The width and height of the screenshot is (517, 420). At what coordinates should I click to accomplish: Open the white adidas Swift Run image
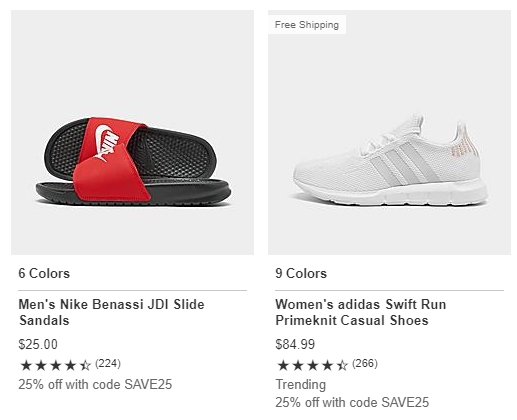coord(389,132)
